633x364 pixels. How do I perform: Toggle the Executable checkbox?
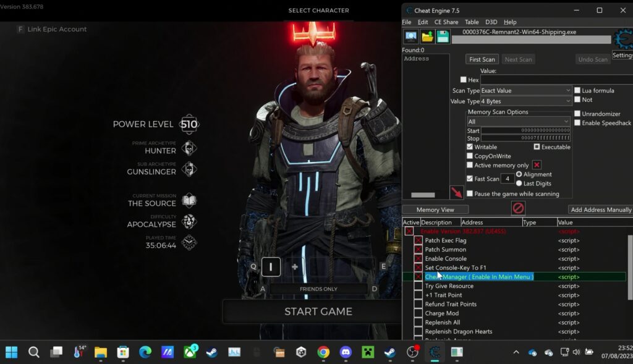[537, 146]
